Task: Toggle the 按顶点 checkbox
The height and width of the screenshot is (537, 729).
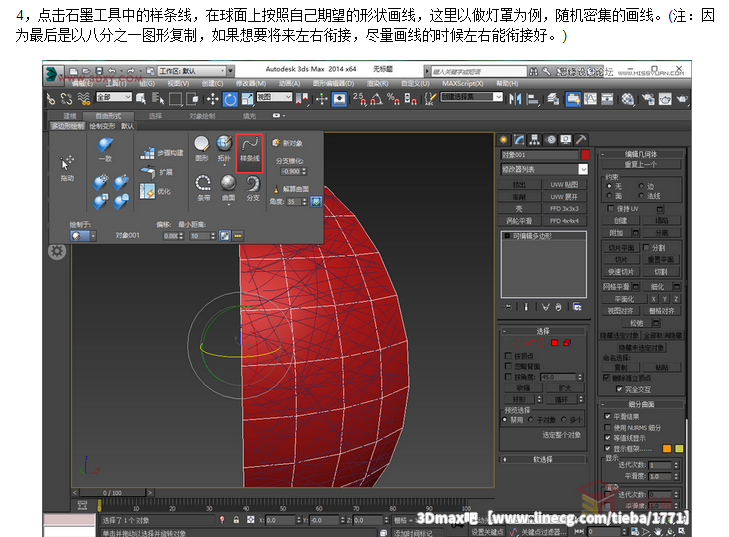Action: [x=508, y=356]
